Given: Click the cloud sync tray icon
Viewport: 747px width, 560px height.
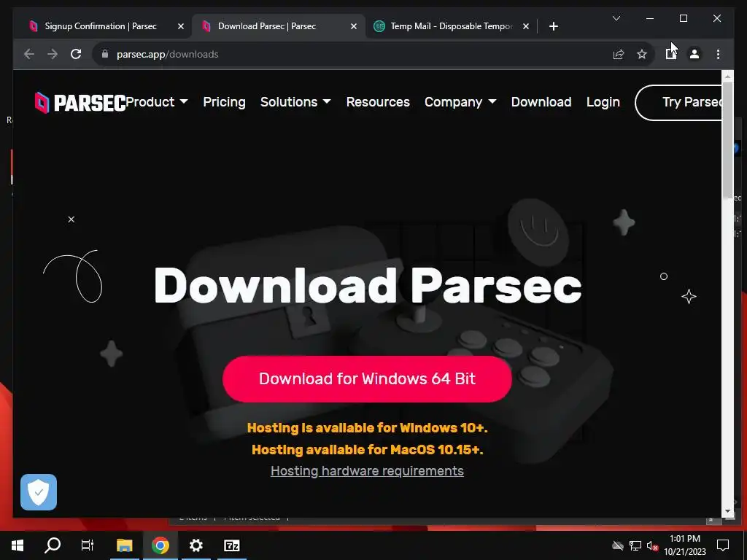Looking at the screenshot, I should 618,545.
